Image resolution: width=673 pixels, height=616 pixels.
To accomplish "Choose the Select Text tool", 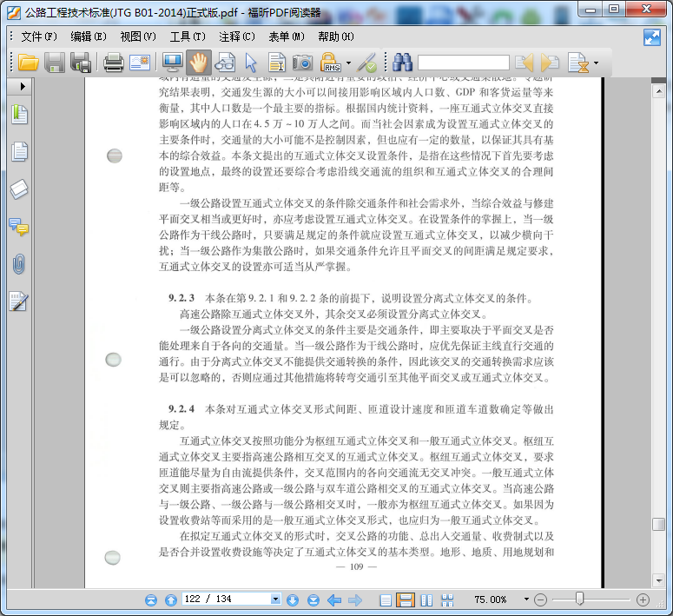I will tap(277, 63).
